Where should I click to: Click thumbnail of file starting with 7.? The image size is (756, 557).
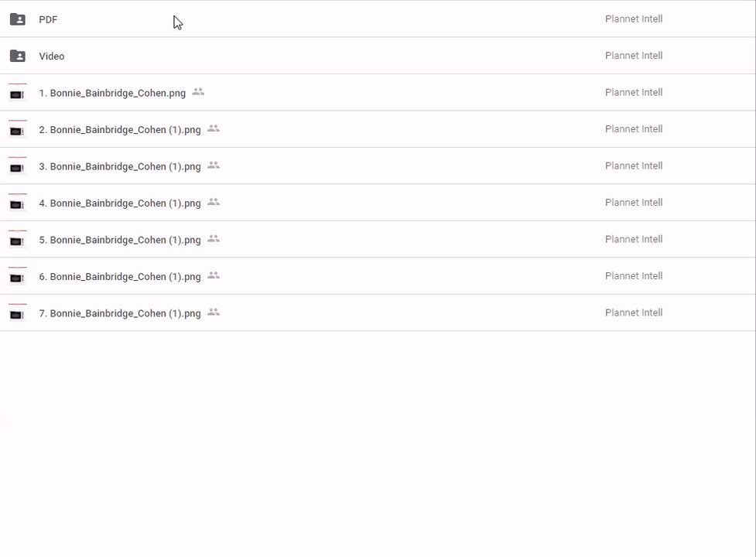[17, 313]
